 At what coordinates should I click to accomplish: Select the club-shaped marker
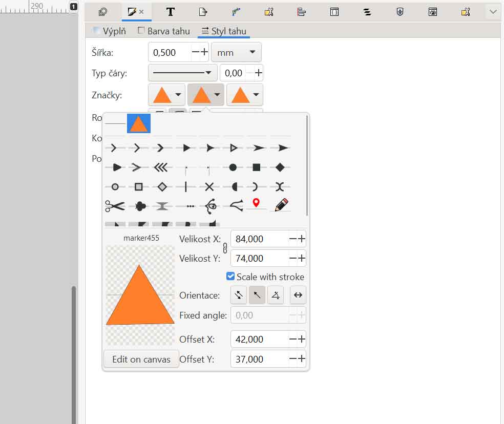point(139,206)
